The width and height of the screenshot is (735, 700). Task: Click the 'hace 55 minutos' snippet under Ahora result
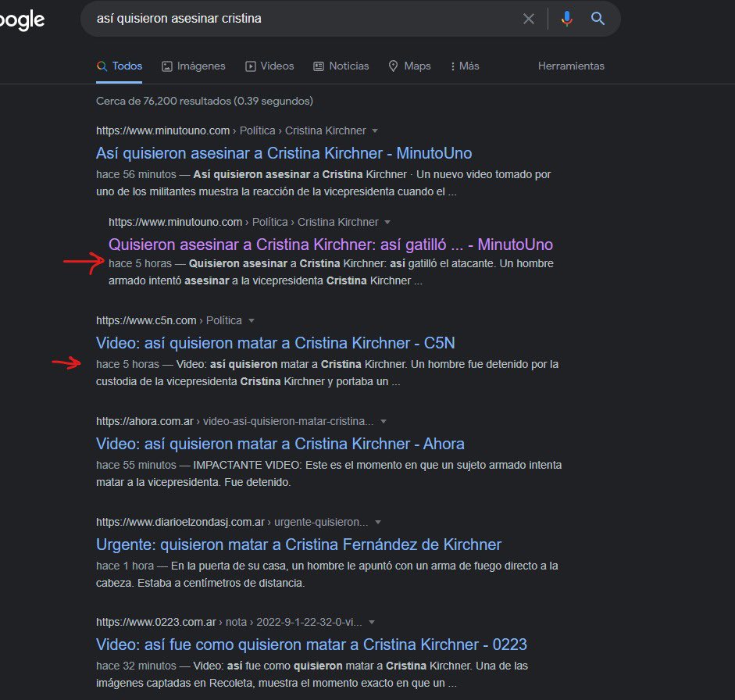point(136,465)
